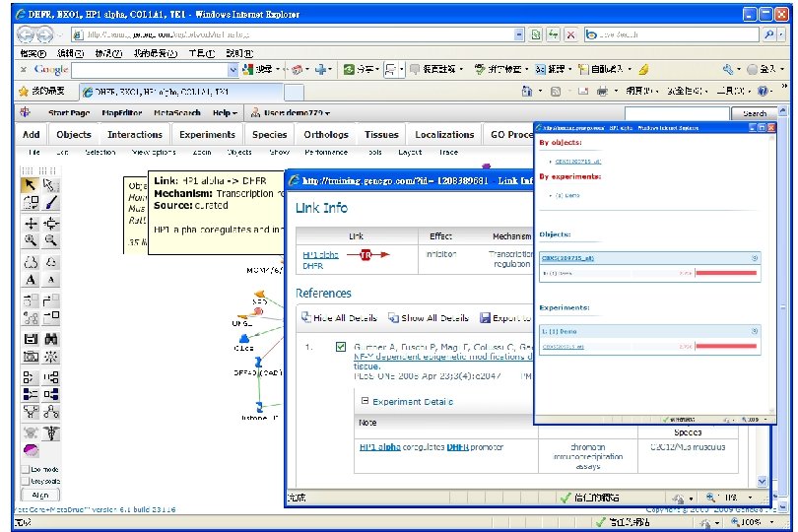Screen dimensions: 798x532
Task: Click the browser back arrow button
Action: (x=26, y=34)
